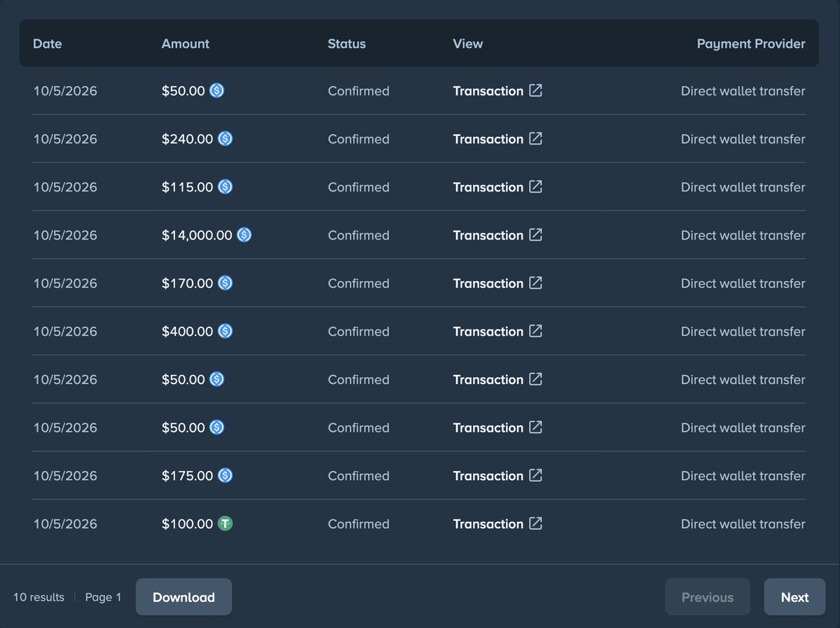840x628 pixels.
Task: Click the Status column header
Action: (347, 43)
